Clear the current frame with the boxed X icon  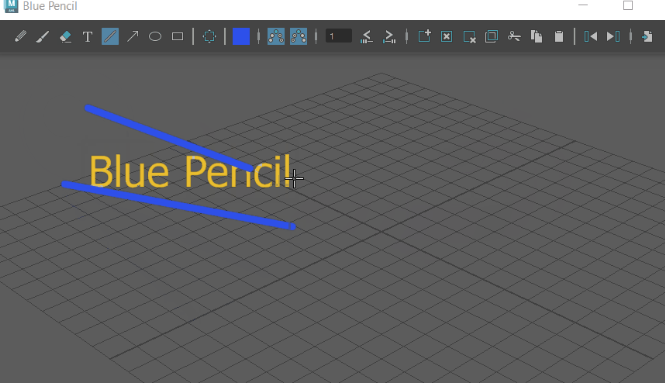(x=447, y=36)
